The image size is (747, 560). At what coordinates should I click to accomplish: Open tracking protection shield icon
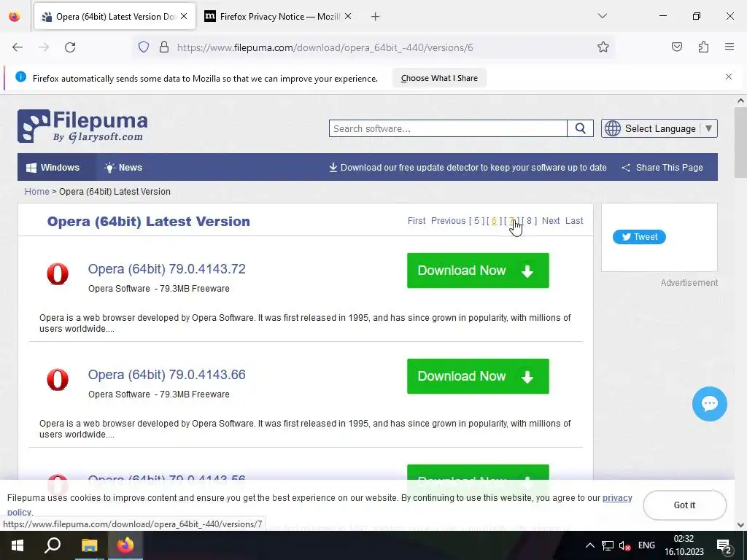coord(144,47)
